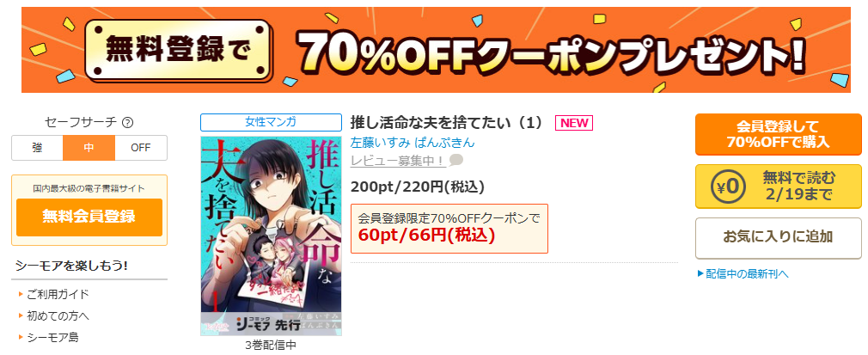Click the ¥0 free read circle icon
This screenshot has height=355, width=868.
(x=728, y=187)
